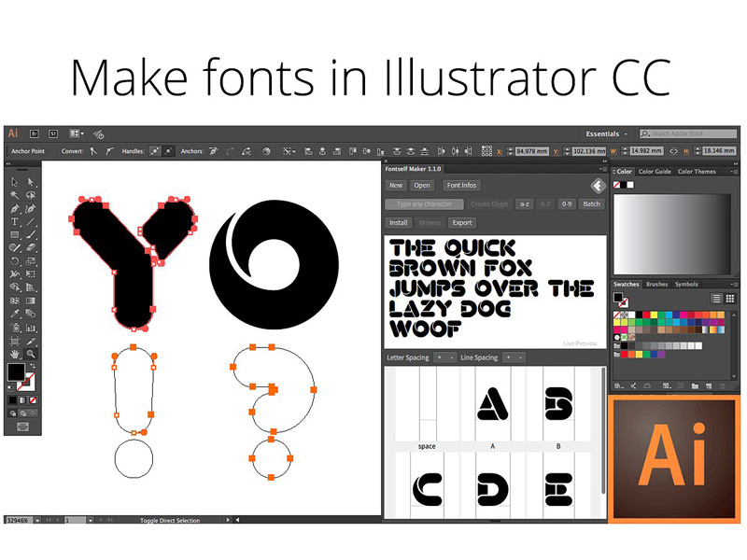Switch to the Symbols tab
This screenshot has height=560, width=747.
(686, 285)
